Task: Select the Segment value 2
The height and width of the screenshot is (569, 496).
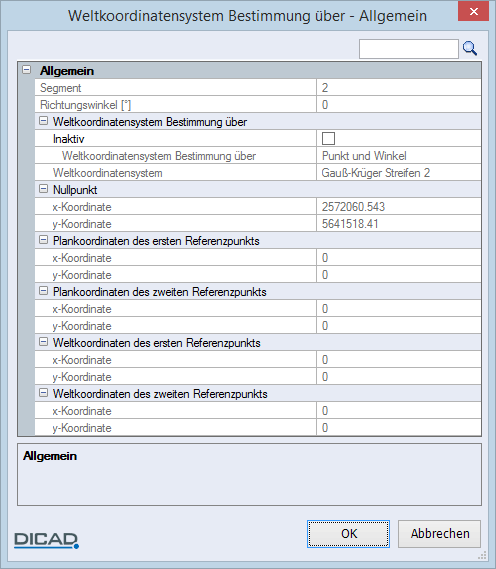Action: (x=399, y=87)
